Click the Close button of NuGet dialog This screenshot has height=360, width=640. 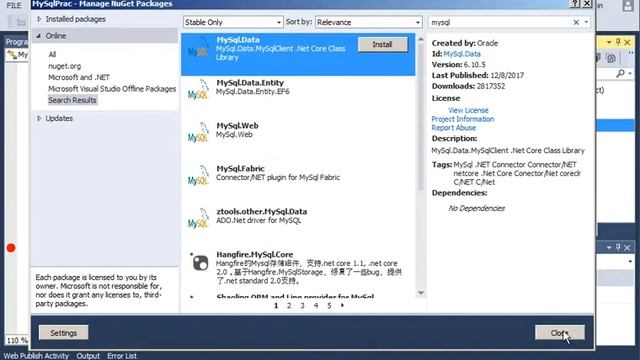pyautogui.click(x=560, y=333)
